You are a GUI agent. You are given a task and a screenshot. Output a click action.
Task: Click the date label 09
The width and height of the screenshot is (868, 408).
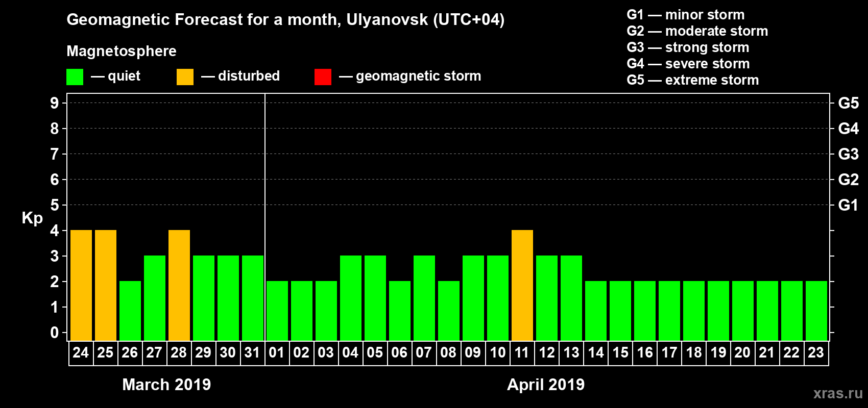pyautogui.click(x=473, y=353)
